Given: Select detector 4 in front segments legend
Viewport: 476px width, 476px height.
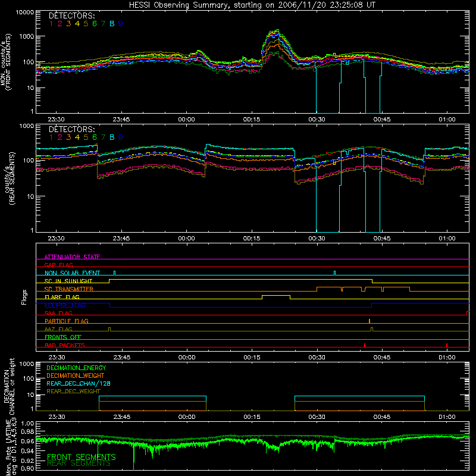Looking at the screenshot, I should pos(77,24).
